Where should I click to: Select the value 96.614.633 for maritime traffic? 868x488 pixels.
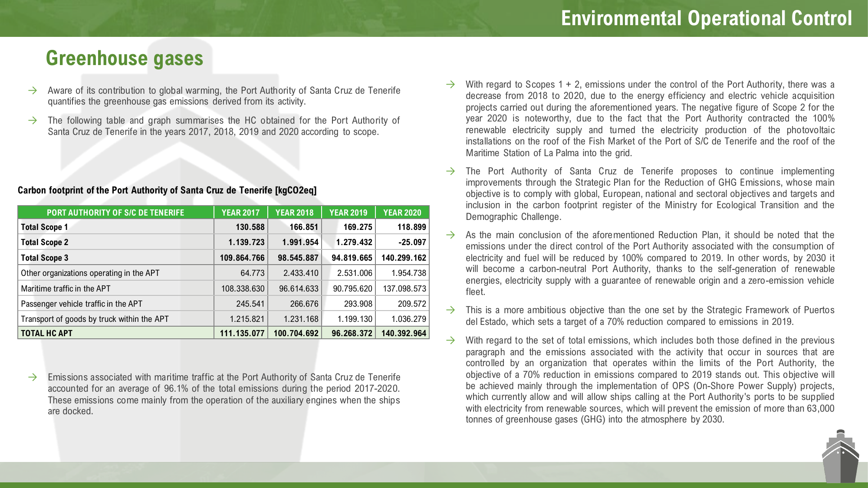coord(299,288)
